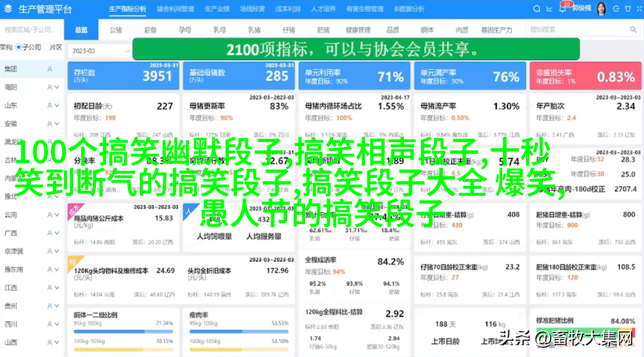Click the line chart icon in header
The image size is (644, 357).
pos(550,9)
